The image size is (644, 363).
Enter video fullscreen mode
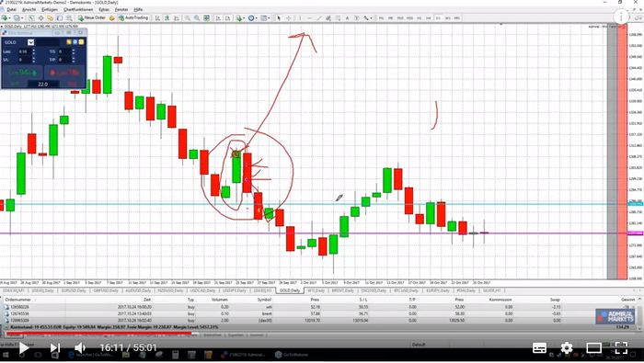(x=621, y=348)
